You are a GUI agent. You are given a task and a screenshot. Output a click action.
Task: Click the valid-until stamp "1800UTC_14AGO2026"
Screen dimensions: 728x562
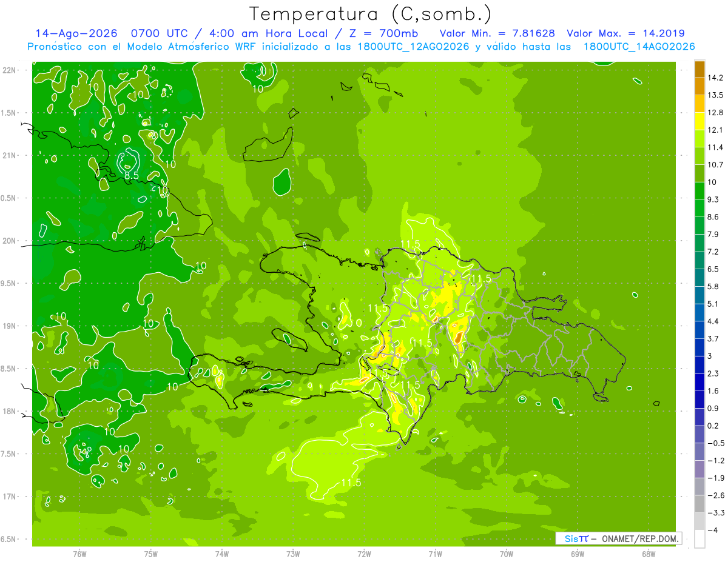point(639,47)
